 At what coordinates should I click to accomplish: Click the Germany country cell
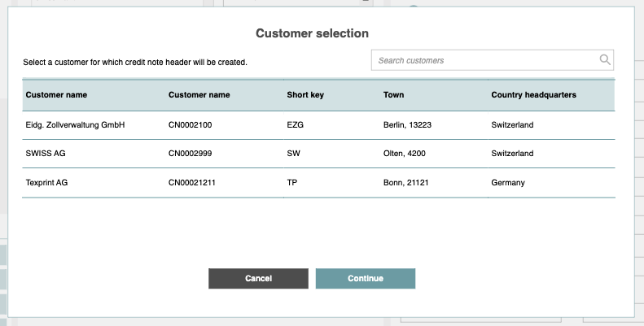coord(508,183)
